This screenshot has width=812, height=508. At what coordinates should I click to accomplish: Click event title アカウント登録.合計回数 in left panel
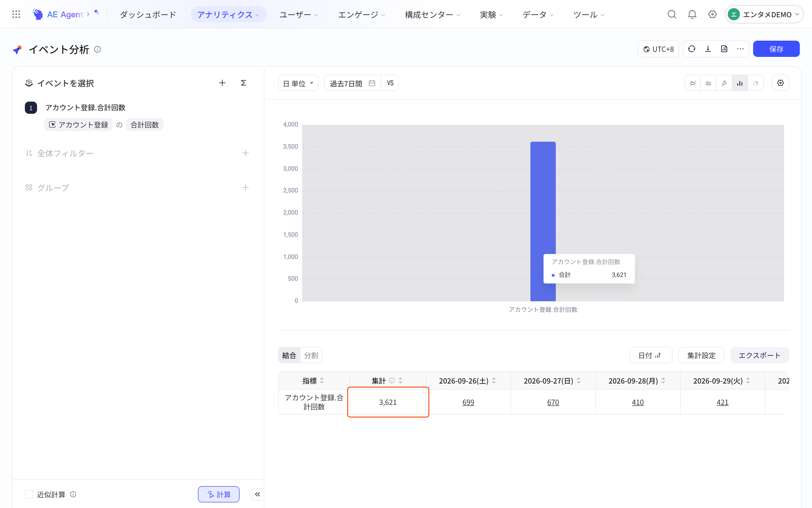pyautogui.click(x=85, y=107)
